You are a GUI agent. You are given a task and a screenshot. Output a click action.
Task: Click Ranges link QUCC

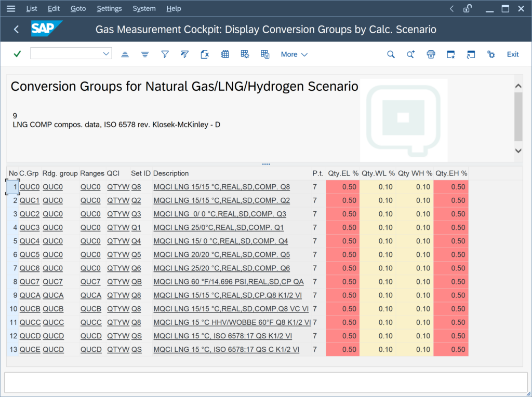[91, 322]
